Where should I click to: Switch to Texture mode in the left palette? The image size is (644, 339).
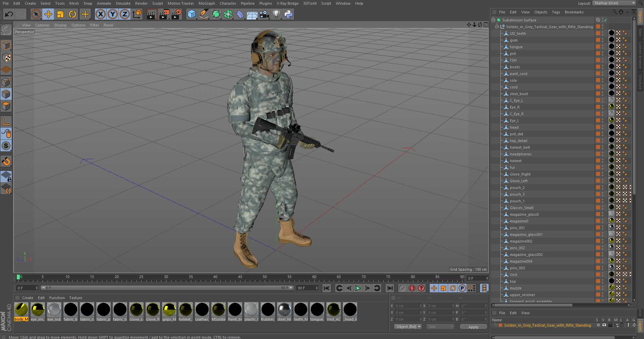[6, 57]
